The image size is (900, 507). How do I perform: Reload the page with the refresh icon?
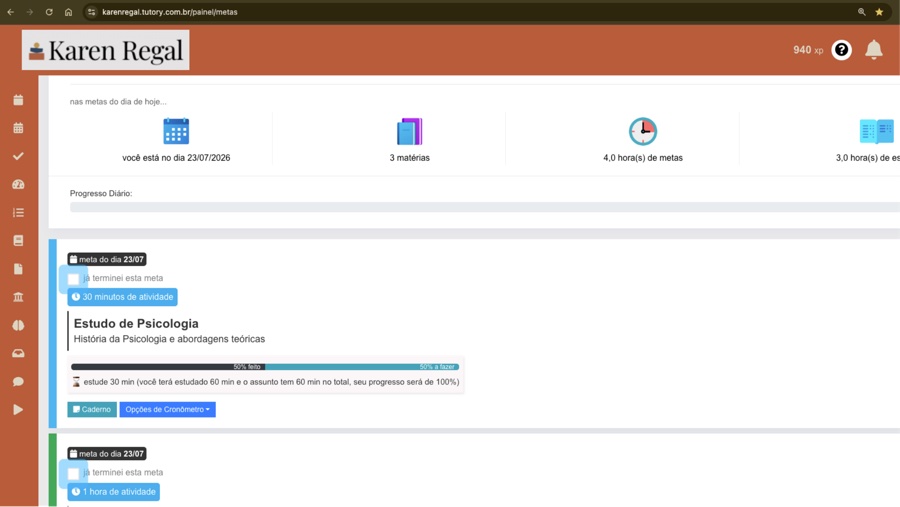[x=49, y=11]
